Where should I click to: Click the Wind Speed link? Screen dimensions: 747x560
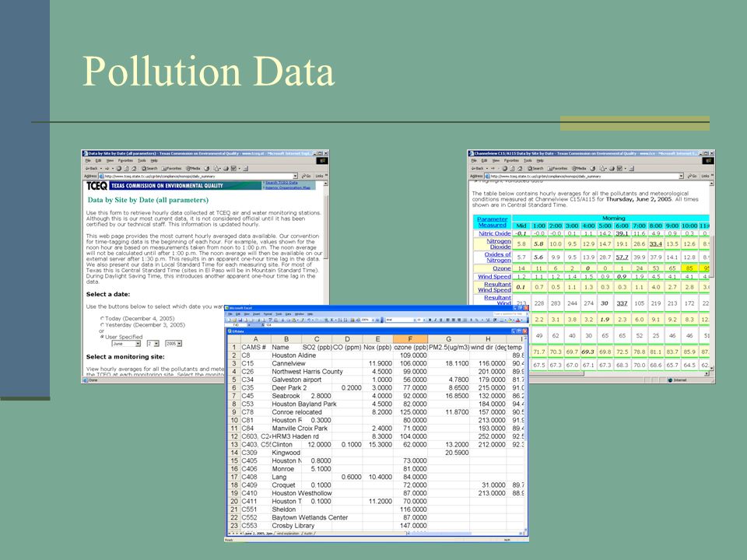[x=495, y=276]
